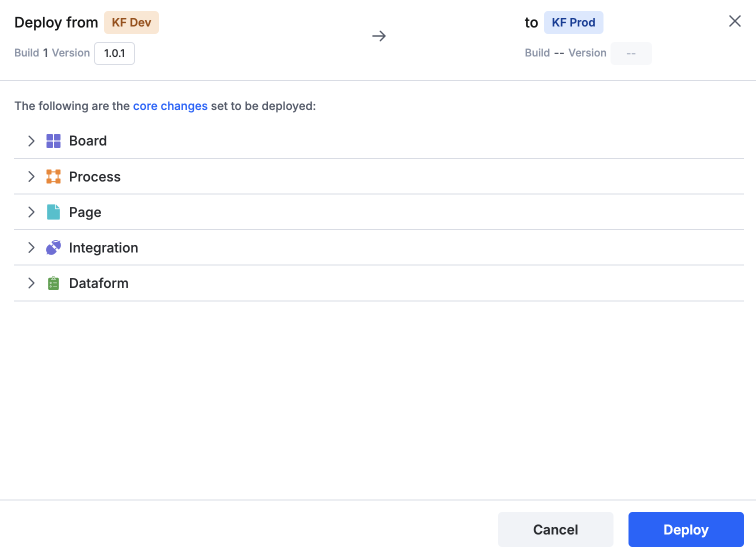Click the Deploy button
This screenshot has height=557, width=756.
[x=686, y=529]
